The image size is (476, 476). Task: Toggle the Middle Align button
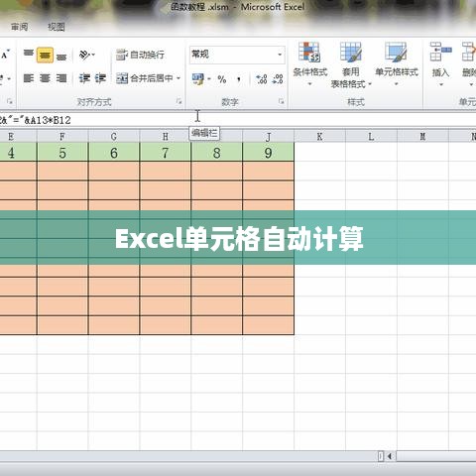45,55
